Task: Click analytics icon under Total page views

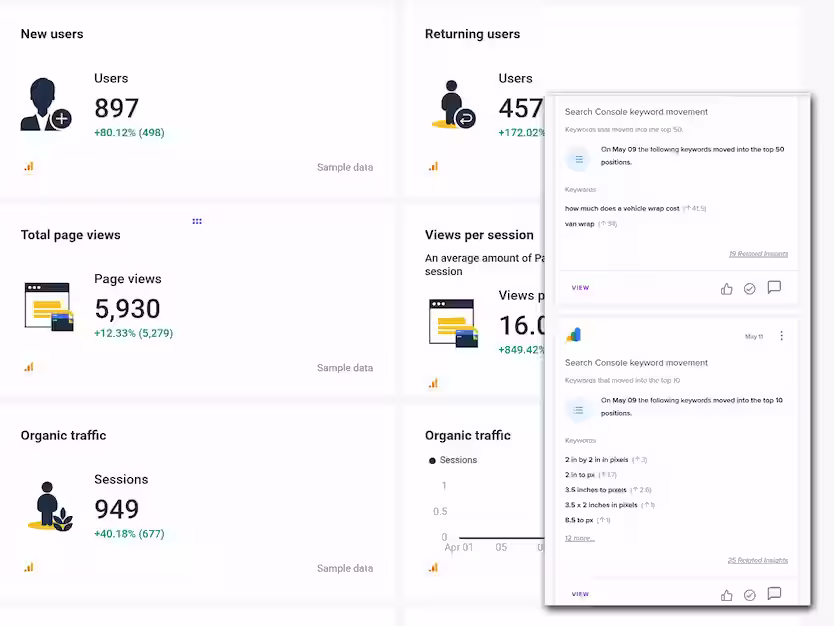Action: coord(29,367)
